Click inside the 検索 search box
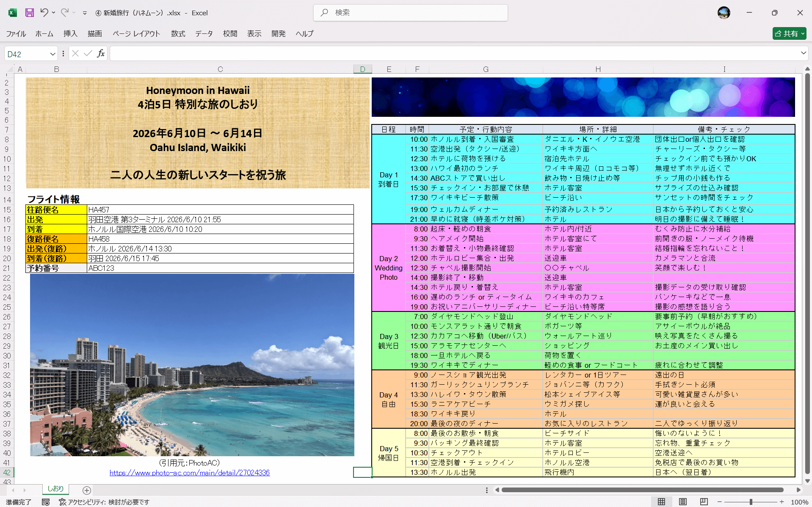 coord(410,13)
